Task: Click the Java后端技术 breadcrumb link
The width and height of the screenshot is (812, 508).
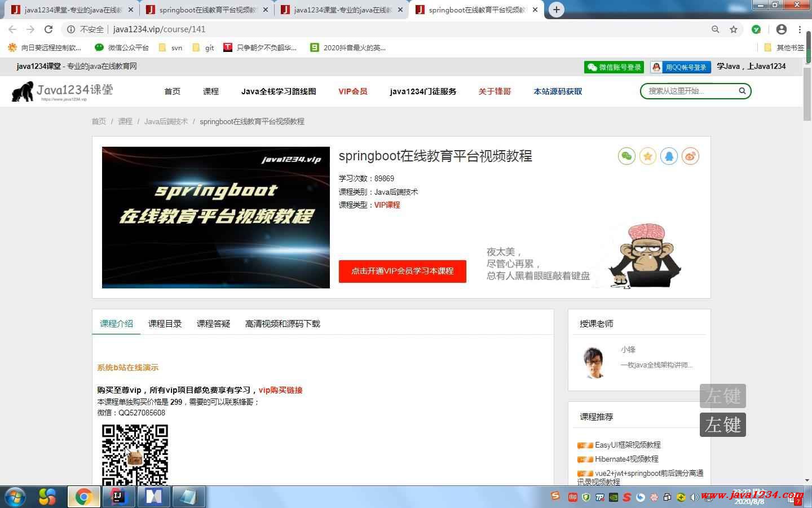Action: [166, 121]
